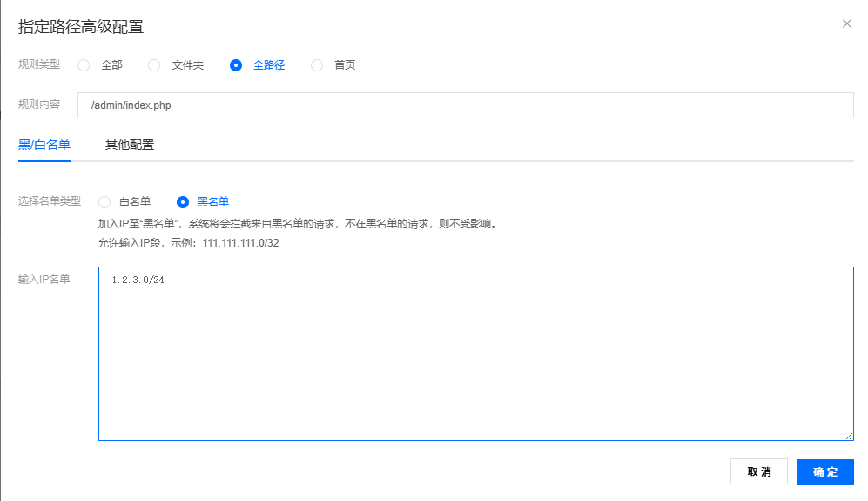
Task: Click the example text 111.111.111.0/32
Action: click(x=240, y=242)
